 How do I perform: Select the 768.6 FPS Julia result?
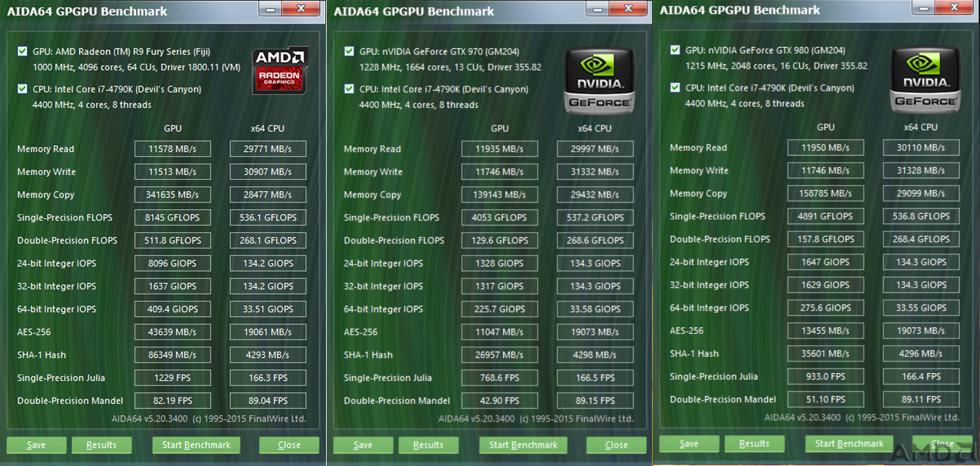pyautogui.click(x=500, y=378)
